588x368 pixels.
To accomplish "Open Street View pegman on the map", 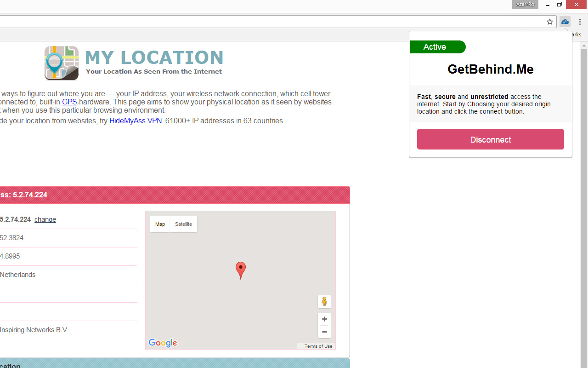I will (x=324, y=302).
